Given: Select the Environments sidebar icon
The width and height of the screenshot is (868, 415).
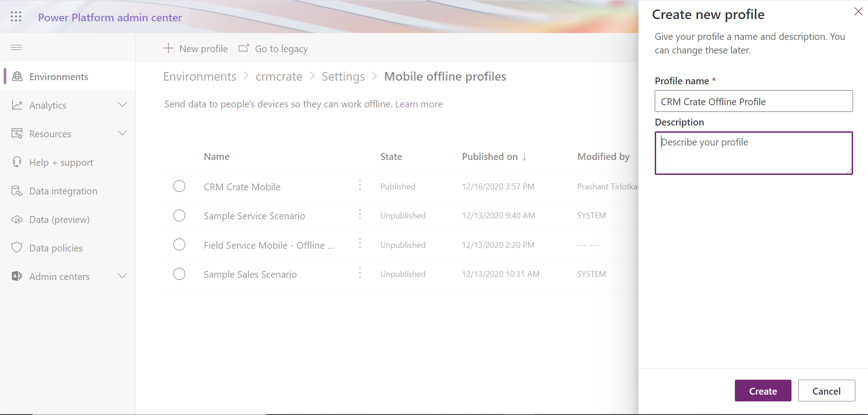Looking at the screenshot, I should click(x=17, y=76).
